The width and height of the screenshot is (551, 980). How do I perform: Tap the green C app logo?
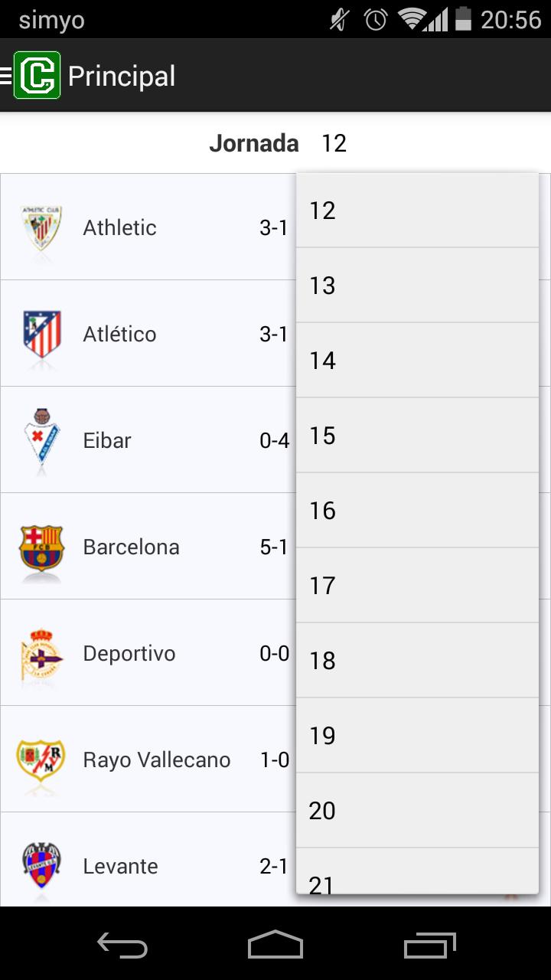coord(37,76)
